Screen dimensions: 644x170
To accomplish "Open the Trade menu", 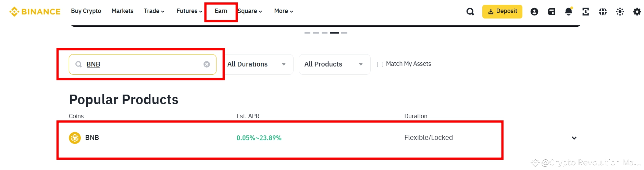I will [x=154, y=11].
